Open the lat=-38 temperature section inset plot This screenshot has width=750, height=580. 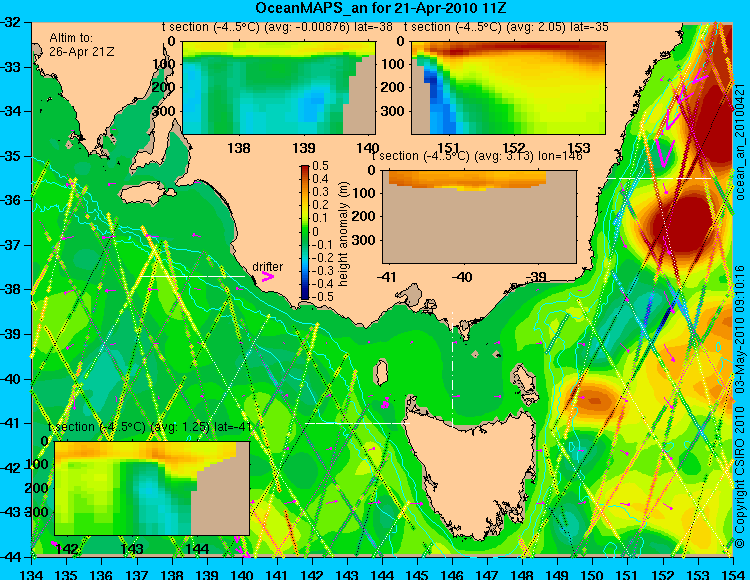[x=279, y=88]
